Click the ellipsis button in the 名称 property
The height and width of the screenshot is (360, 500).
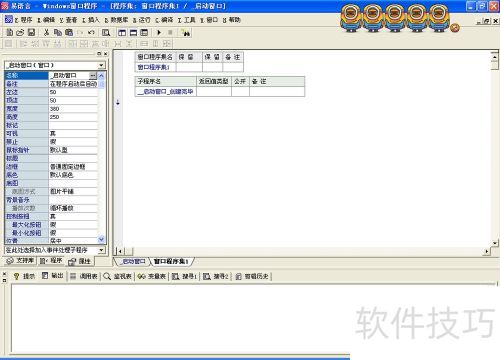(x=93, y=76)
